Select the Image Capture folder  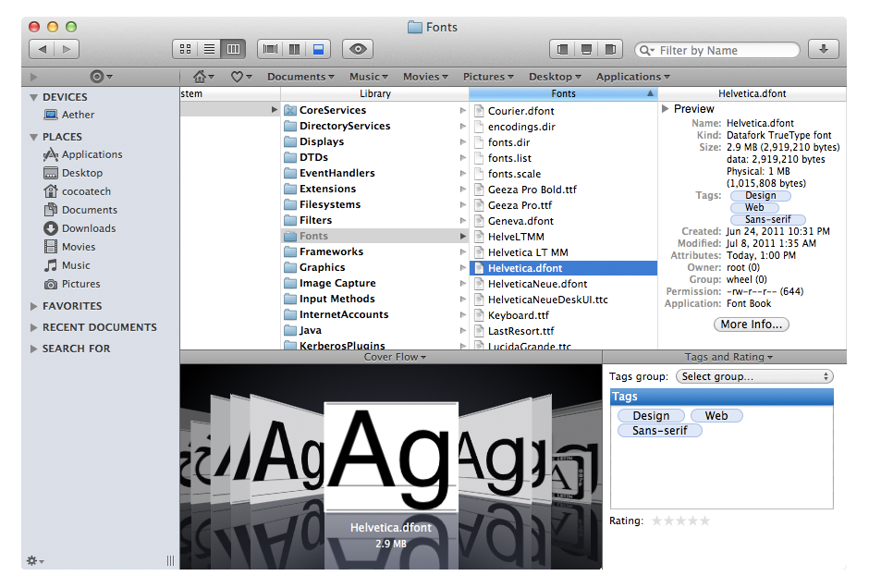[374, 283]
